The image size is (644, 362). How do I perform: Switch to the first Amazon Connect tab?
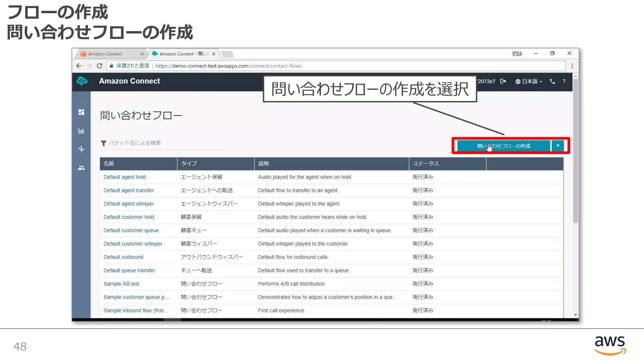point(105,54)
